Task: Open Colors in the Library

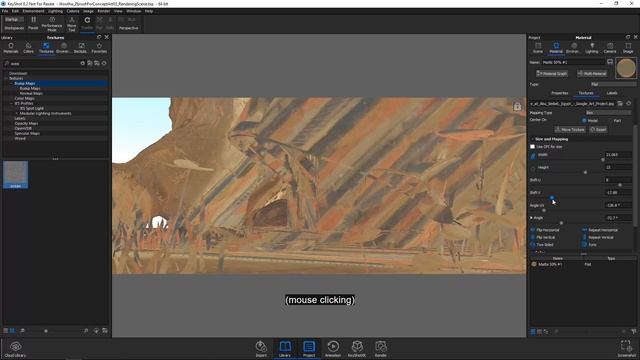Action: [x=28, y=48]
